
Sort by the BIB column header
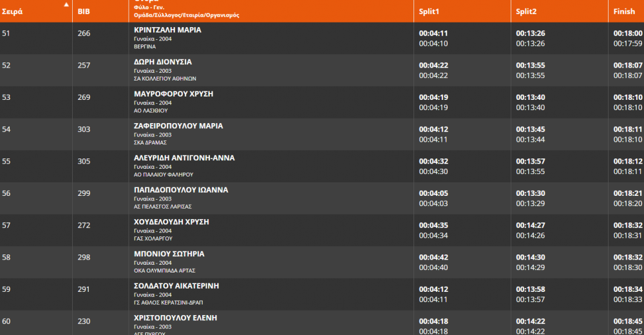(x=84, y=12)
